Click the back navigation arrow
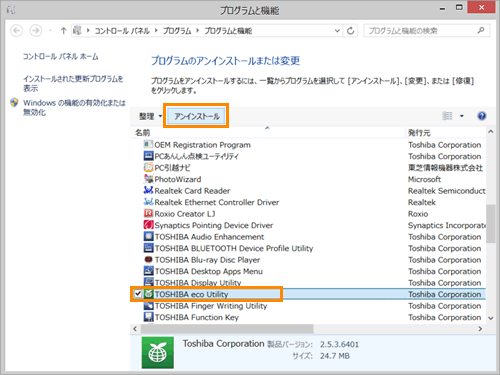500x375 pixels. click(16, 31)
